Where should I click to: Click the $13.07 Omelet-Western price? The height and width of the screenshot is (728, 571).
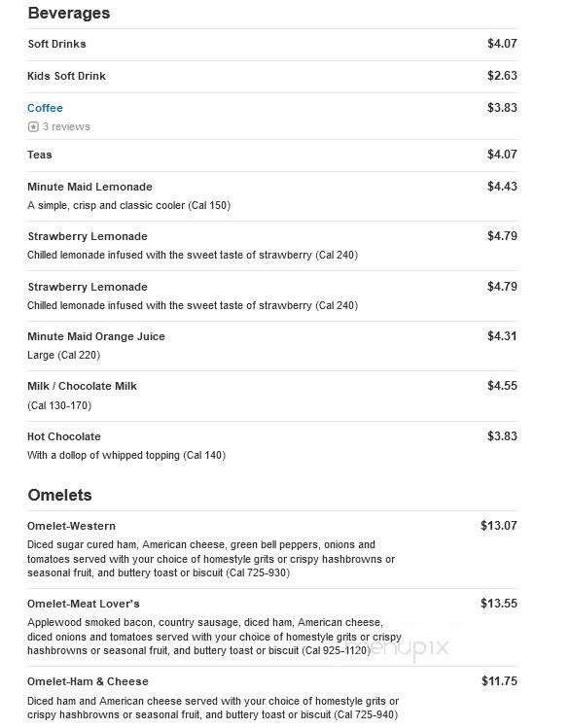tap(498, 526)
